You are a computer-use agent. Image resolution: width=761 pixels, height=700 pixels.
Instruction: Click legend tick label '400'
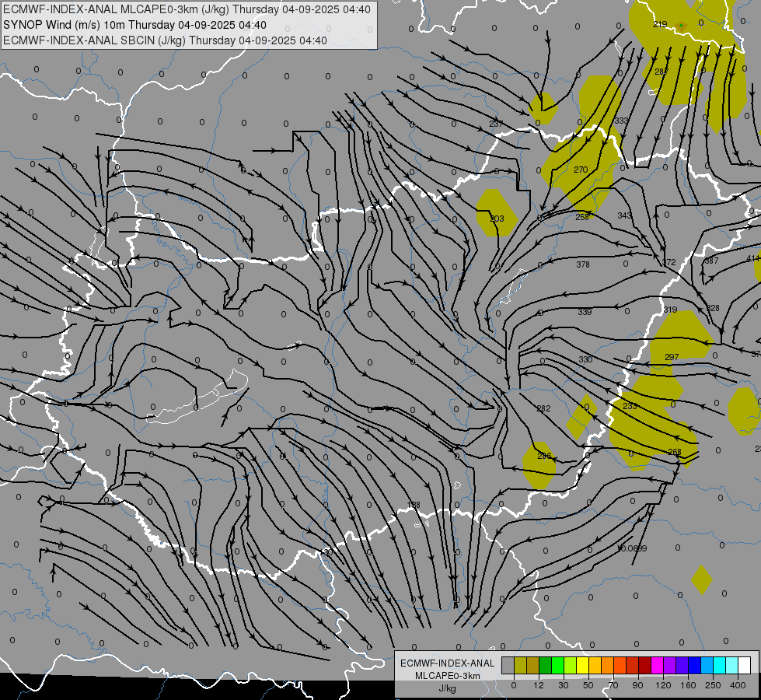738,685
